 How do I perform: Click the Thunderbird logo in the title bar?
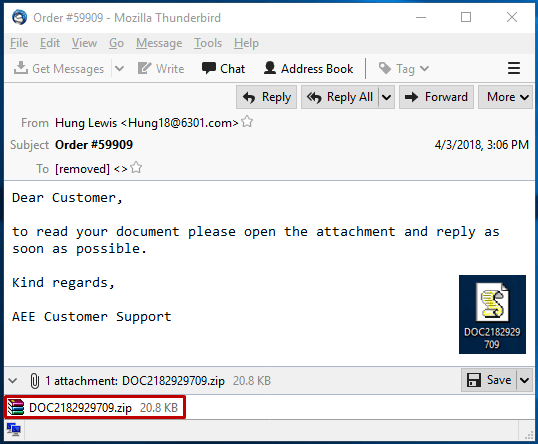click(x=19, y=17)
